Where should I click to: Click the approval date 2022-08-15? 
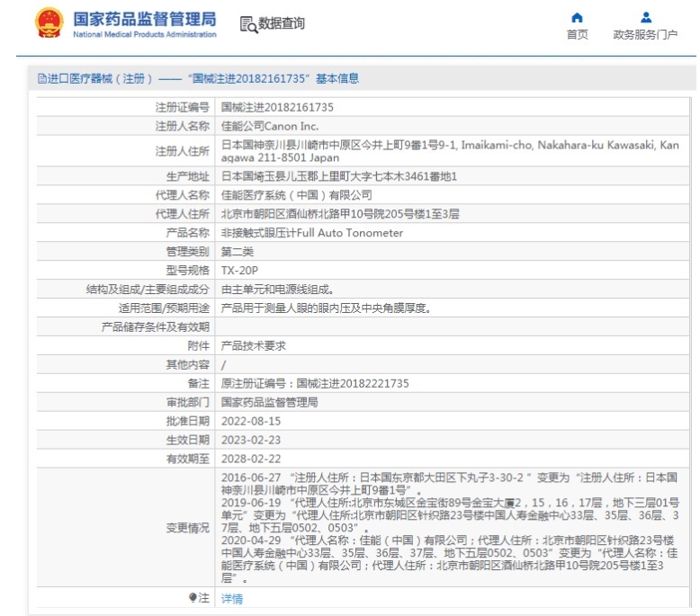tap(250, 421)
